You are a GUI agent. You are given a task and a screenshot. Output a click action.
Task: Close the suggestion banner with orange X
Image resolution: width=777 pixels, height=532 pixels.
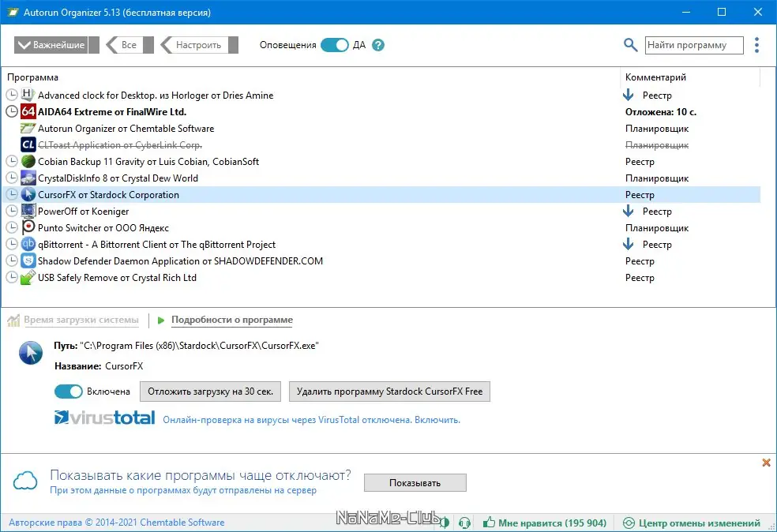click(x=766, y=463)
